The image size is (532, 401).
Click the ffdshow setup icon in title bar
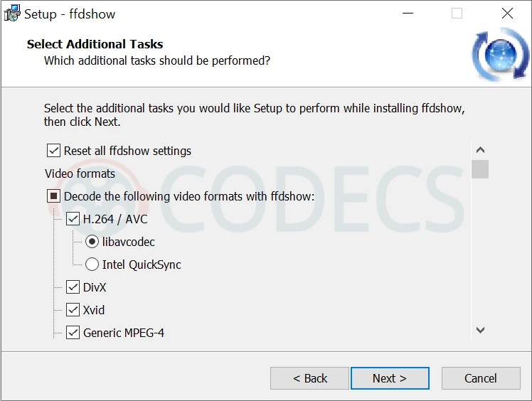[x=12, y=14]
